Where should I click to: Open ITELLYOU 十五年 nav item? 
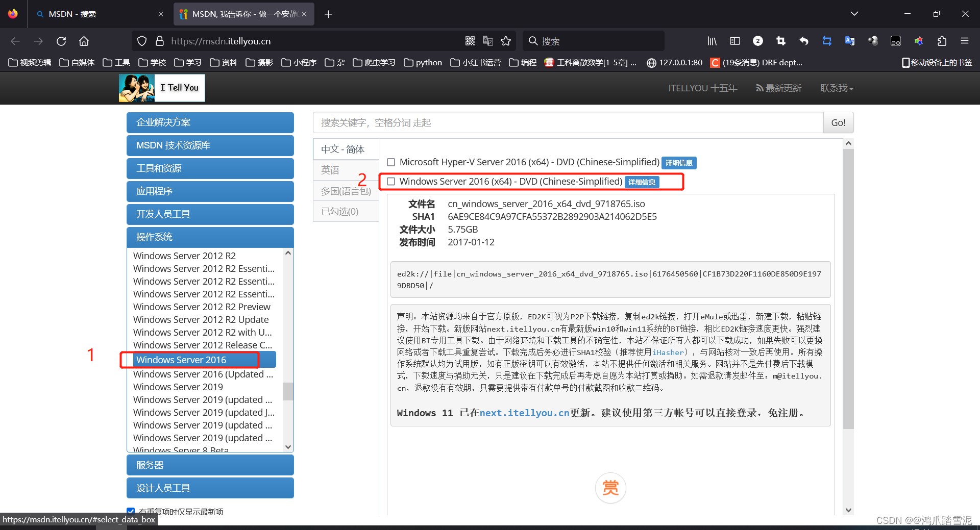tap(703, 88)
